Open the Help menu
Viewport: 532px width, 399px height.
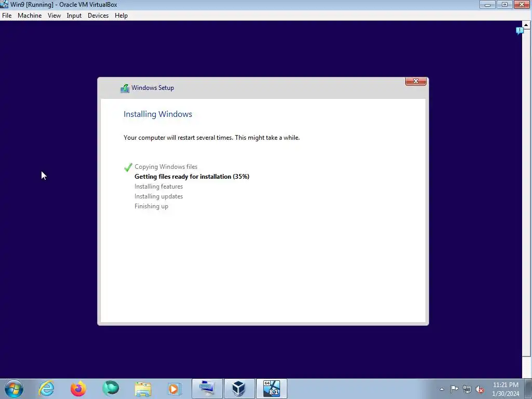click(x=121, y=16)
